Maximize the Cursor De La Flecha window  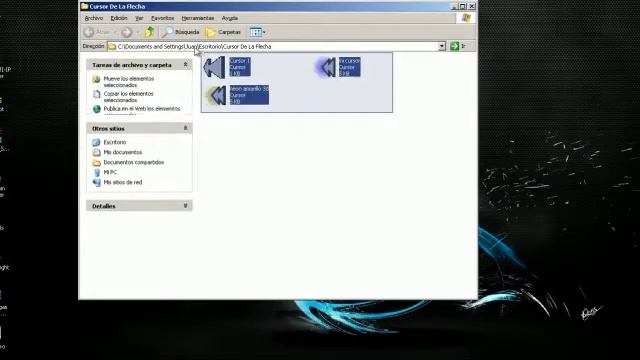[463, 6]
